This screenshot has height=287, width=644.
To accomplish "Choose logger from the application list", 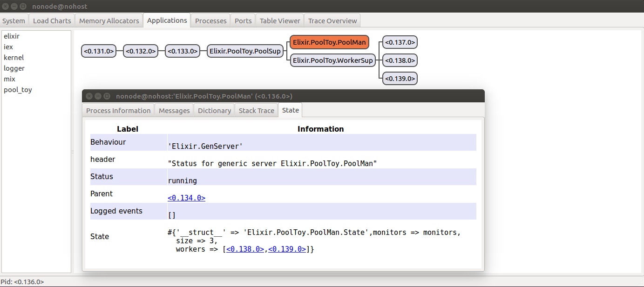I will (14, 68).
